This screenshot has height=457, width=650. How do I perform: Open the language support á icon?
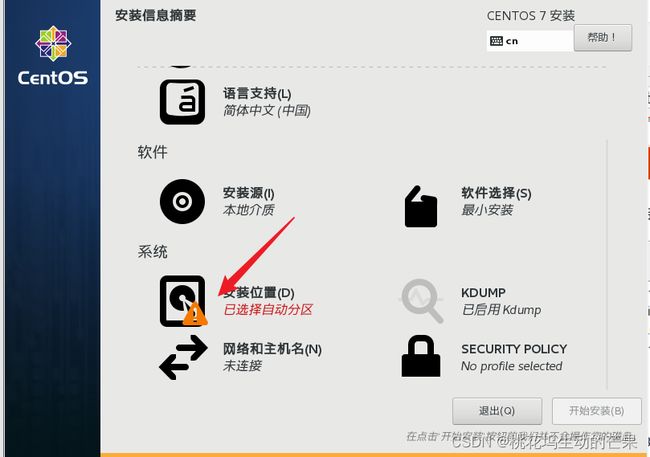click(182, 102)
